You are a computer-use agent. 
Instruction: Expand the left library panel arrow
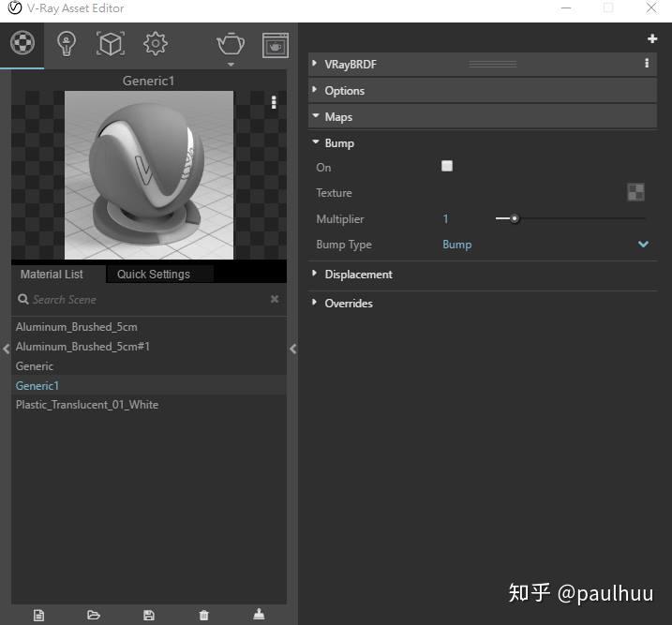tap(6, 349)
